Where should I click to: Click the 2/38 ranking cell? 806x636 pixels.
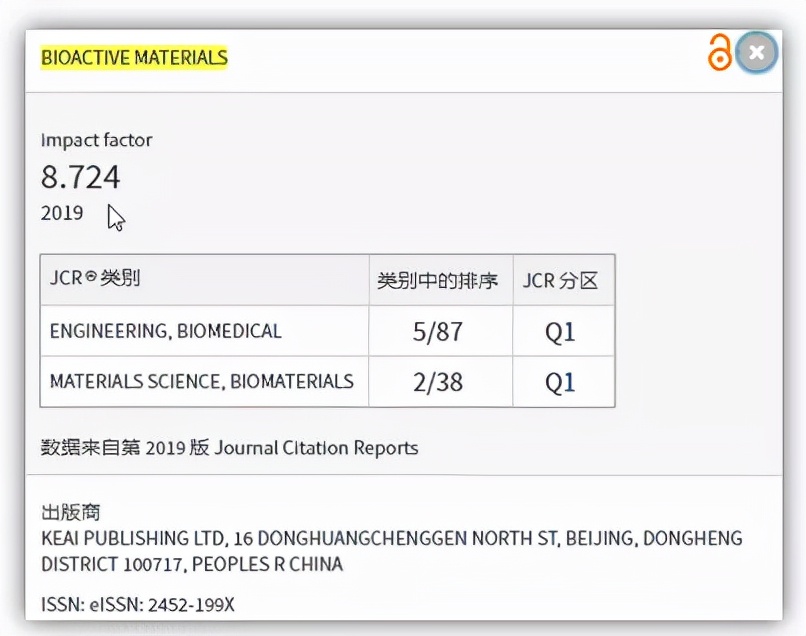438,382
